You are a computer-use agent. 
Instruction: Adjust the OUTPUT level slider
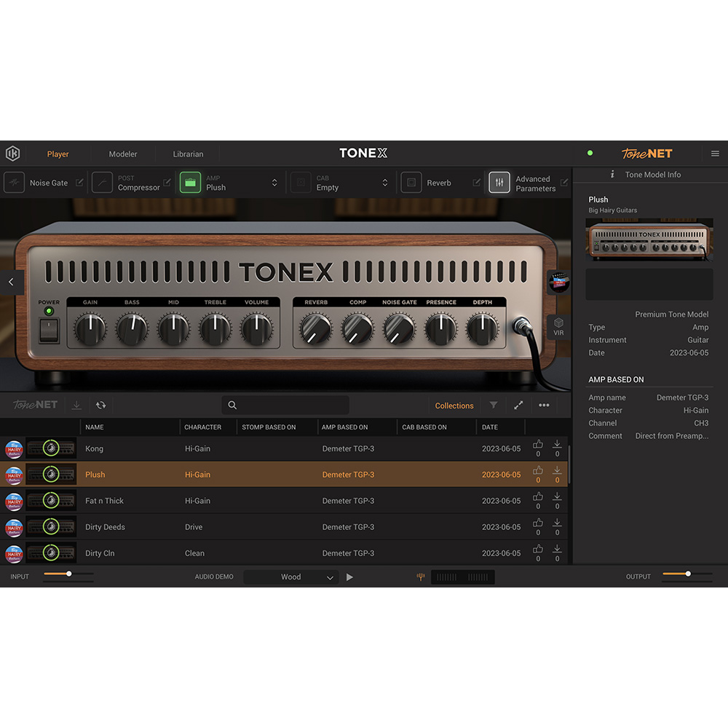(688, 574)
